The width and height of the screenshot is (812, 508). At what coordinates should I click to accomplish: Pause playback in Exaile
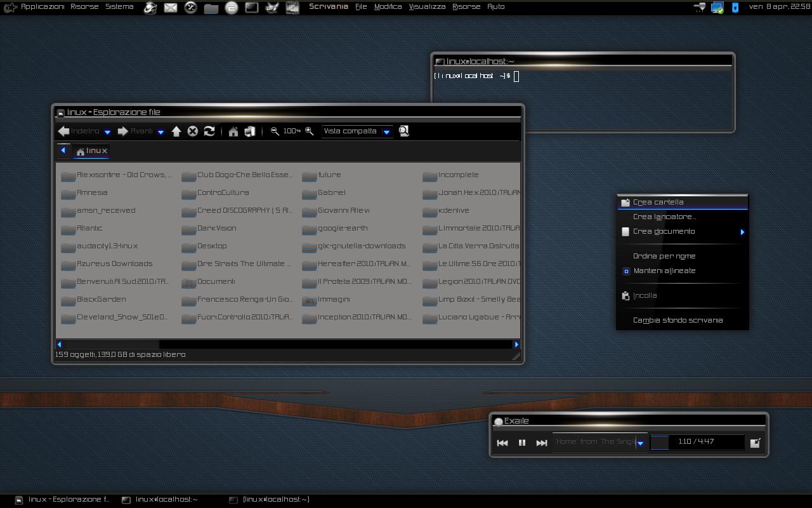point(522,443)
